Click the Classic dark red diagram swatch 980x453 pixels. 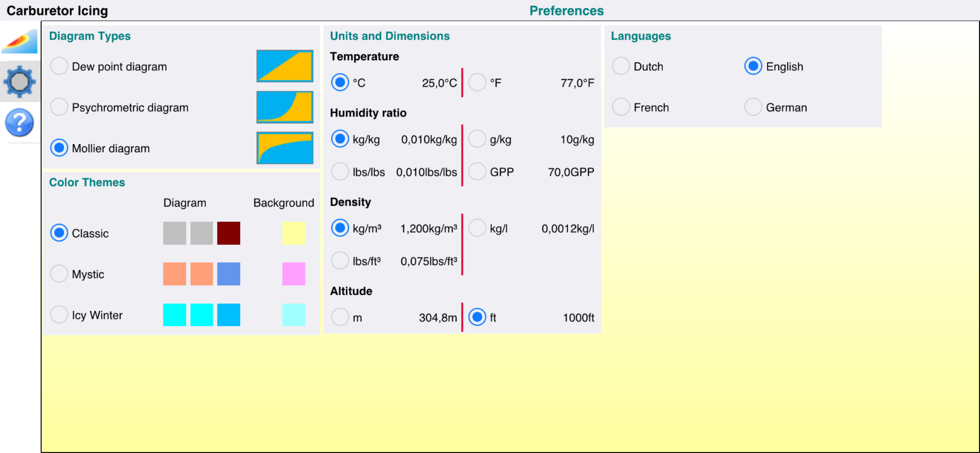pos(229,233)
